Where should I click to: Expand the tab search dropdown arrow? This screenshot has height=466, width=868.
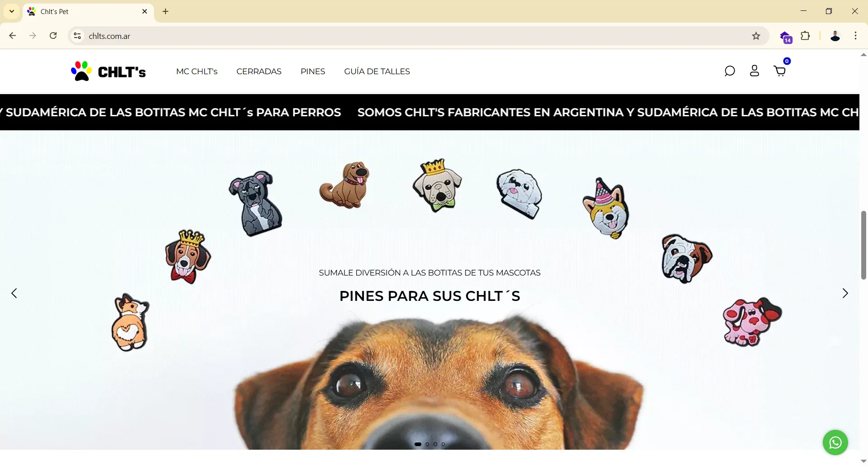click(x=12, y=11)
